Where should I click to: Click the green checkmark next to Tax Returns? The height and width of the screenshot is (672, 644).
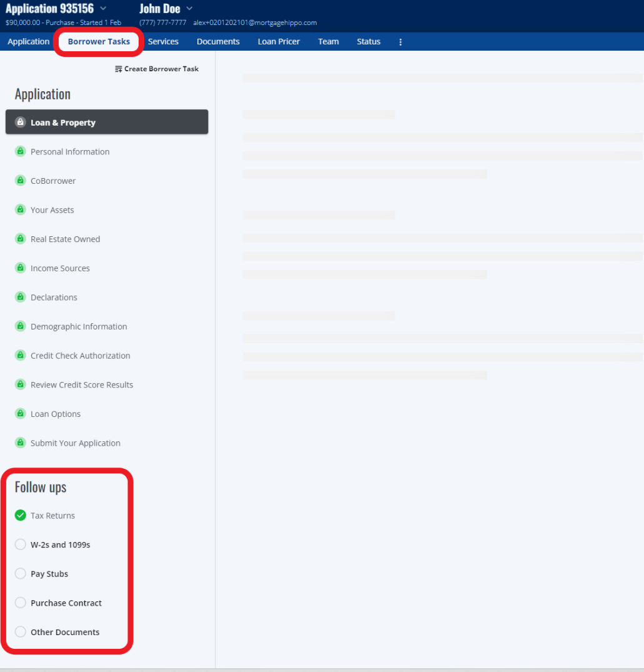tap(20, 515)
